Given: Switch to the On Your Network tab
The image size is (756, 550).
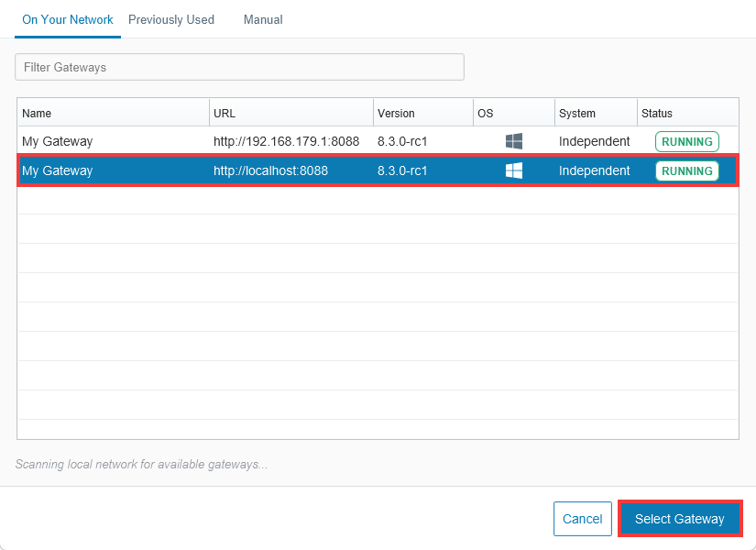Looking at the screenshot, I should [68, 20].
